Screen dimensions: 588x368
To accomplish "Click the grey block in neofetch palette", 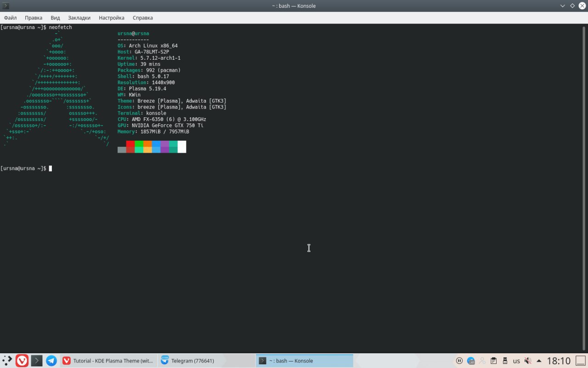I will [x=122, y=150].
